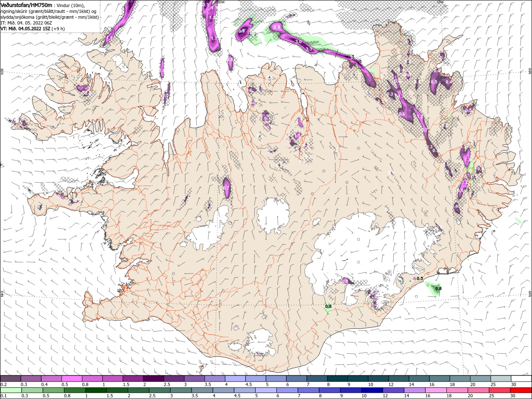Click the 'rigning/skúrir' description line
This screenshot has width=532, height=399.
coord(49,11)
